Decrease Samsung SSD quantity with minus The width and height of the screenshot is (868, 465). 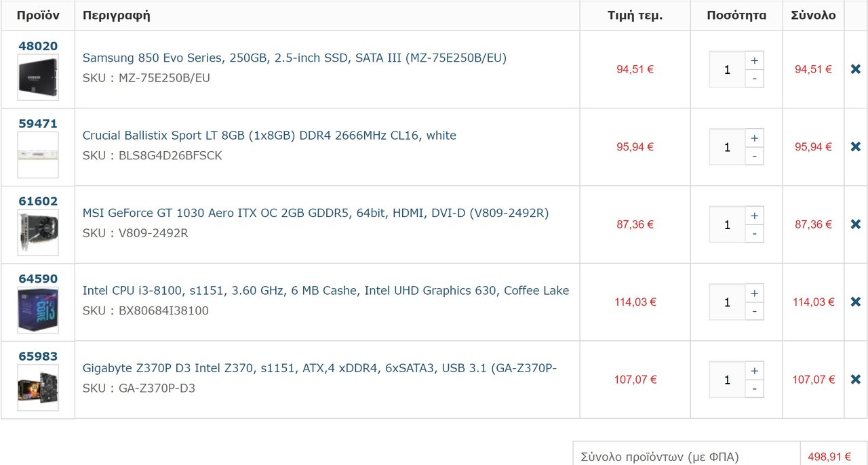point(754,79)
